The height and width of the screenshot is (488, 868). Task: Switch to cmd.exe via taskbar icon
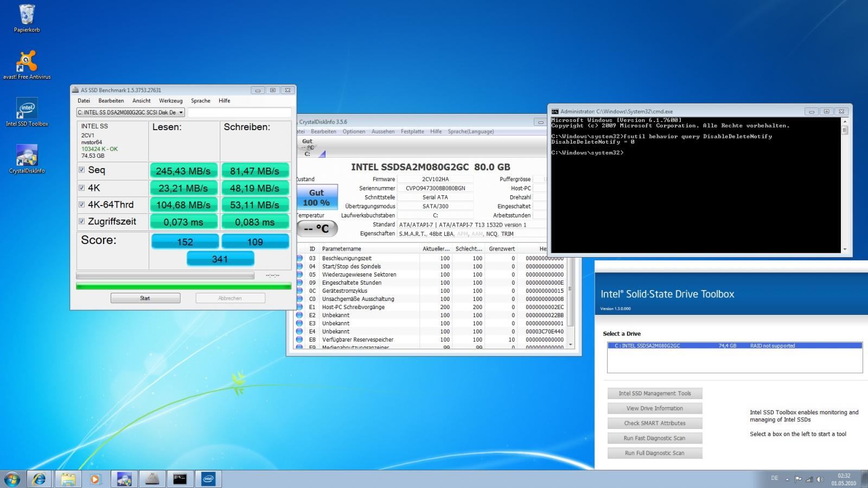(180, 479)
